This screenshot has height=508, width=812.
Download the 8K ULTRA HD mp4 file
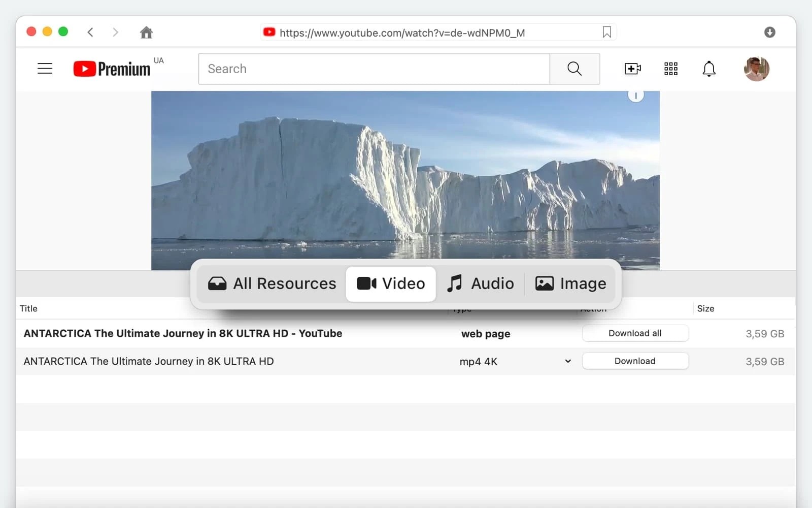(x=635, y=361)
